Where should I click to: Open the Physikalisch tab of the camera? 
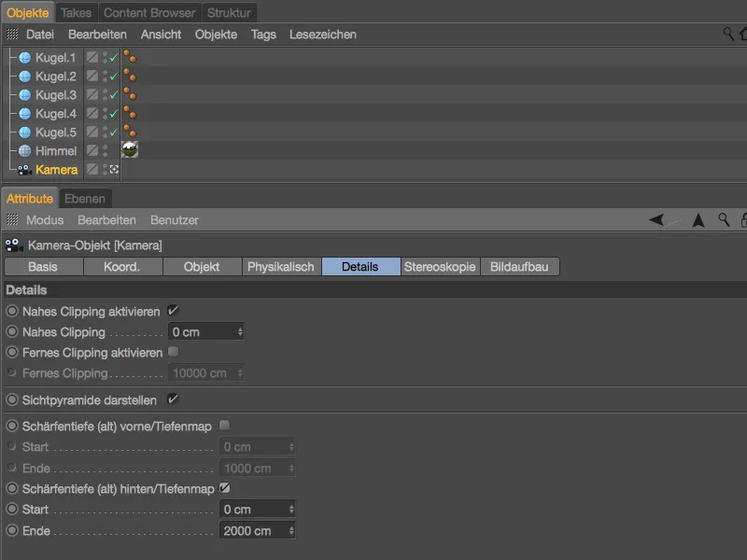[x=282, y=267]
